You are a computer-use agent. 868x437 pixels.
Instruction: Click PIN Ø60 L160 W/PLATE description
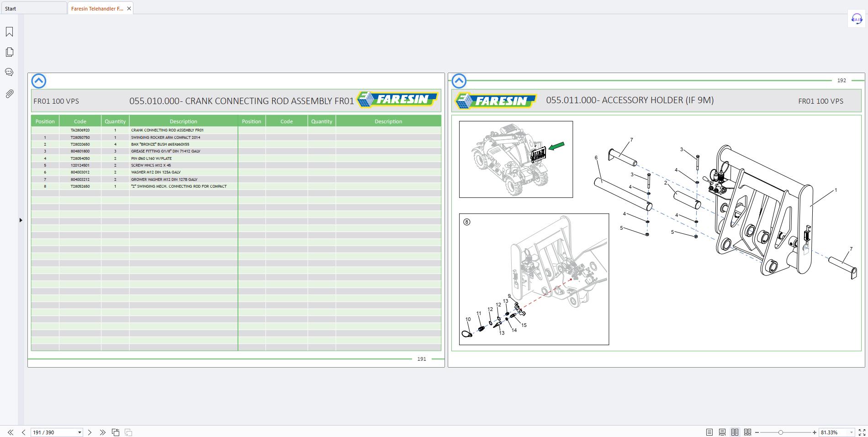coord(151,158)
